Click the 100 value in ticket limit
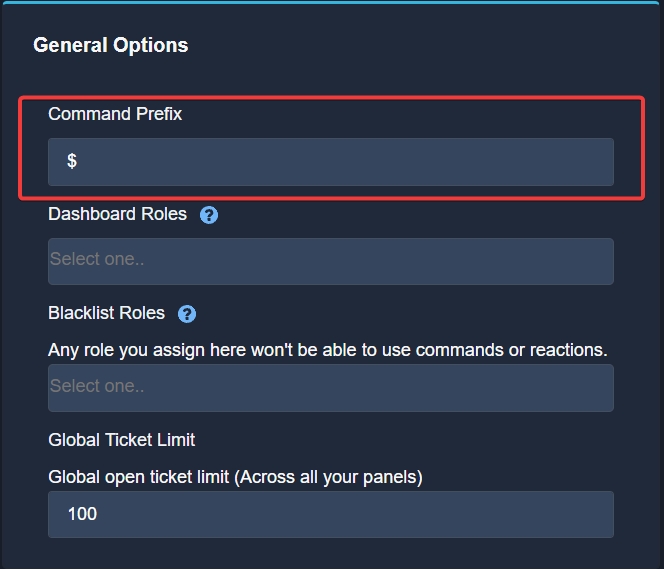The height and width of the screenshot is (569, 664). click(x=82, y=514)
